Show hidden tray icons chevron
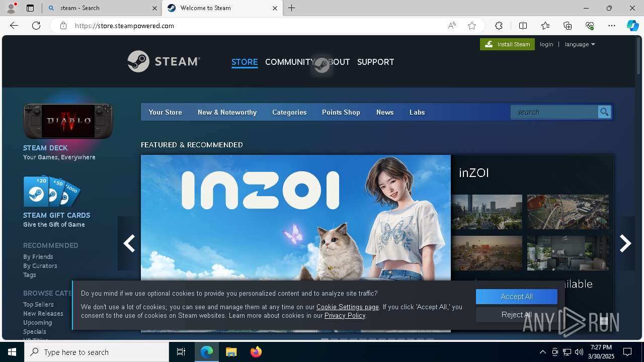Viewport: 644px width, 362px height. tap(542, 352)
